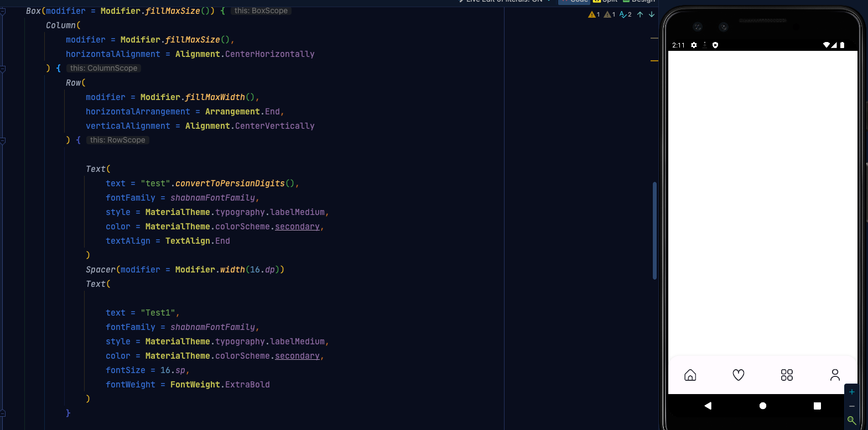
Task: Click the "Test1" string literal
Action: coord(158,313)
